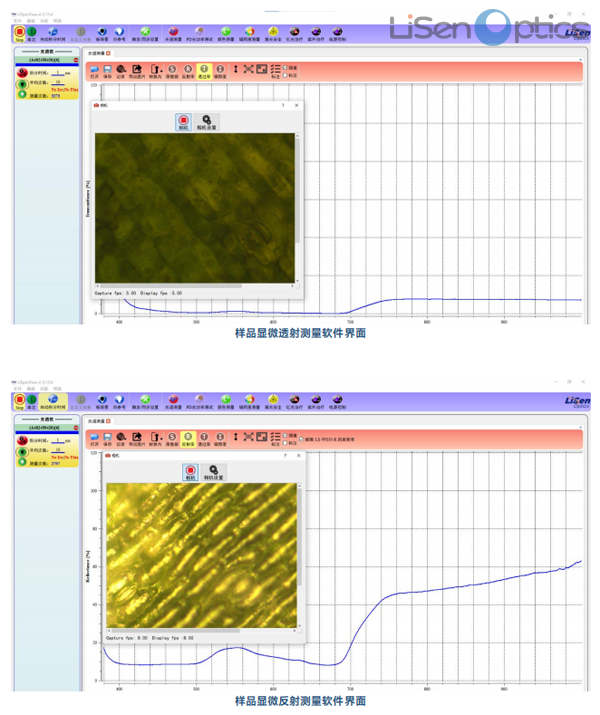This screenshot has height=715, width=600.
Task: Click highlighted 自动积分时间 in lower window
Action: point(53,402)
